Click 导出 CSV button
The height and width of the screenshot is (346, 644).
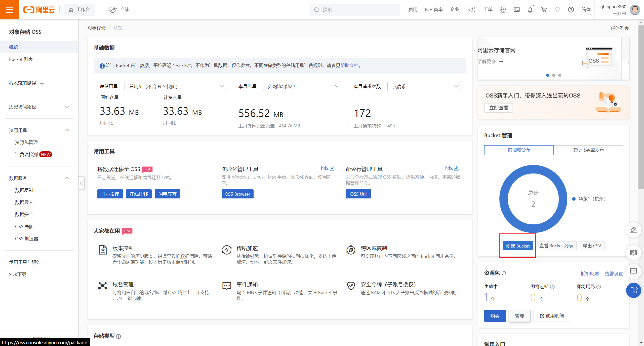tap(592, 246)
